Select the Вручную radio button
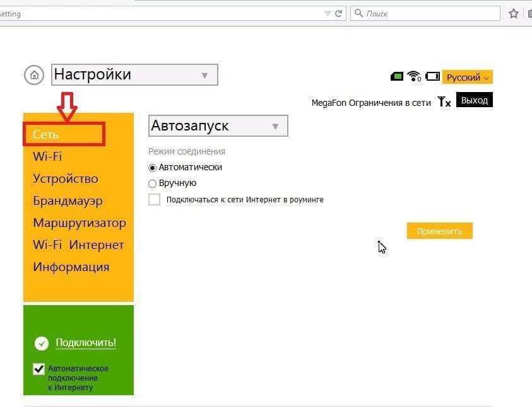The height and width of the screenshot is (411, 532). pos(152,183)
